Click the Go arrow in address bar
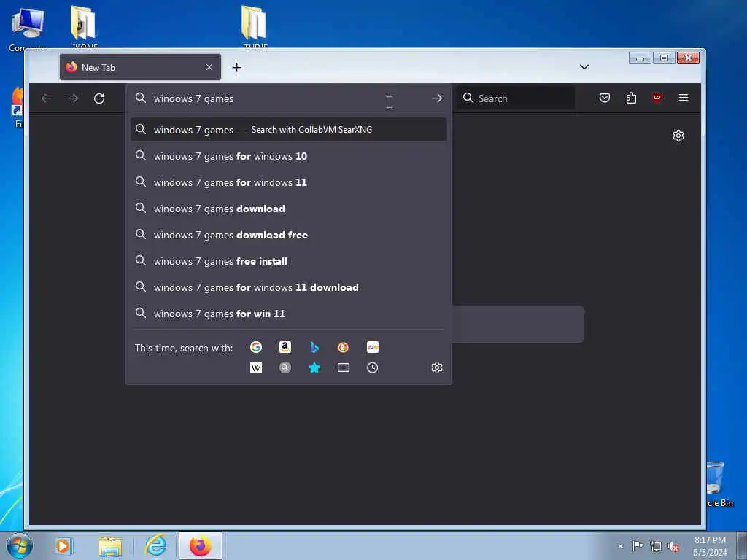Image resolution: width=747 pixels, height=560 pixels. pos(437,98)
